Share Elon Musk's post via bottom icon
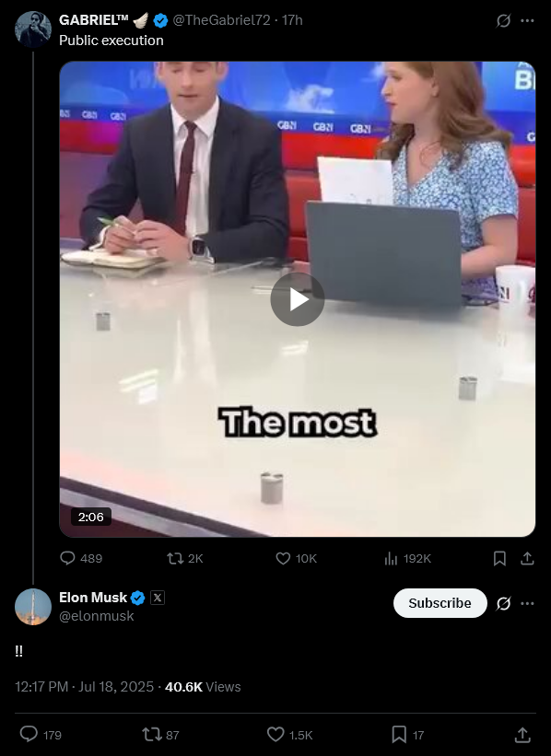This screenshot has height=756, width=551. 522,734
